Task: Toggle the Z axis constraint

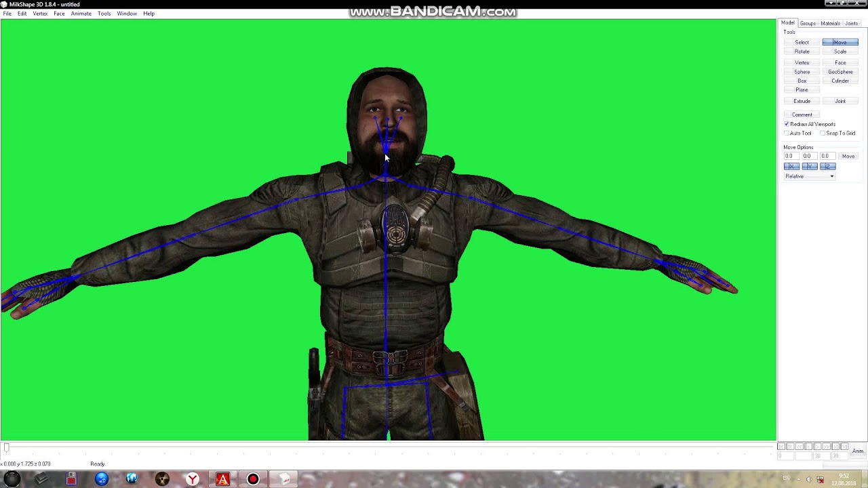Action: tap(827, 166)
